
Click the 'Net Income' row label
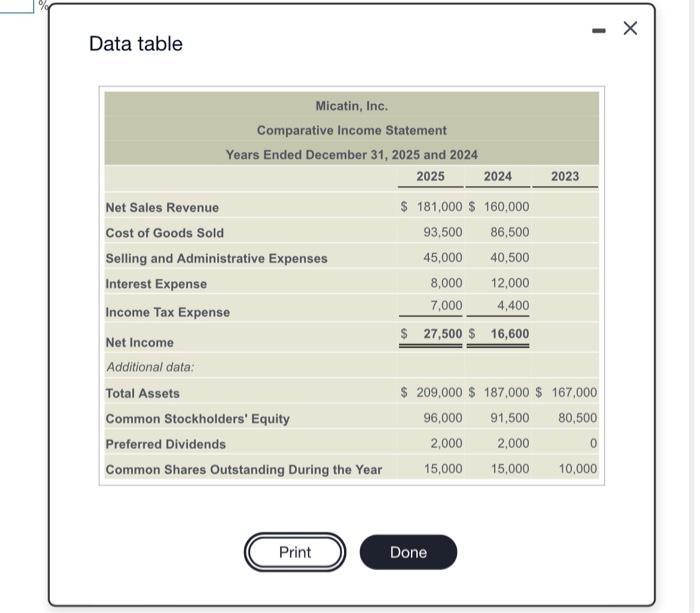click(140, 342)
